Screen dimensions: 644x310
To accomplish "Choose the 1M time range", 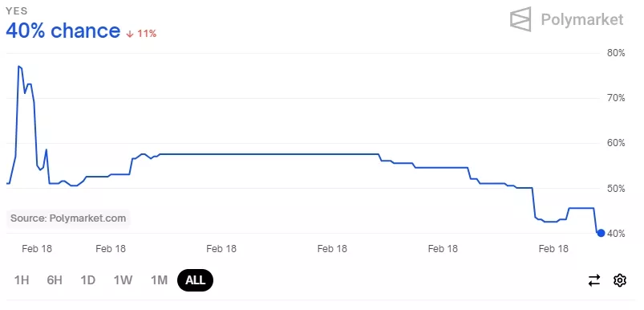I will click(159, 280).
